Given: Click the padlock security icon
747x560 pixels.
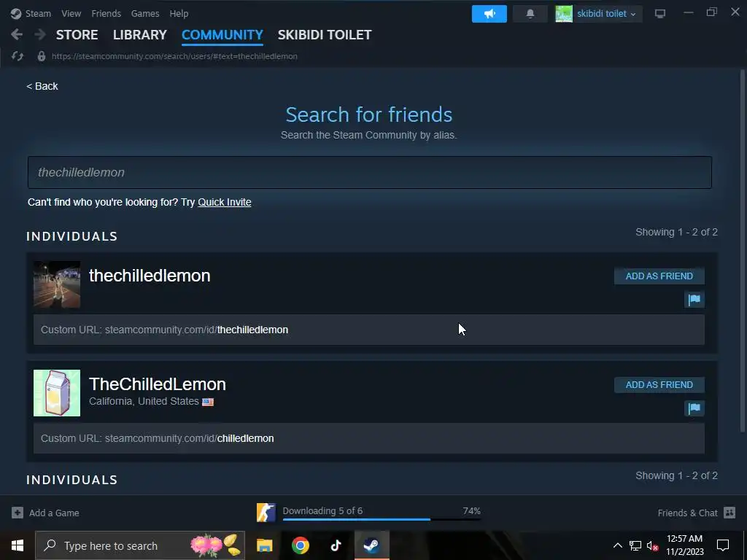Looking at the screenshot, I should pos(42,56).
